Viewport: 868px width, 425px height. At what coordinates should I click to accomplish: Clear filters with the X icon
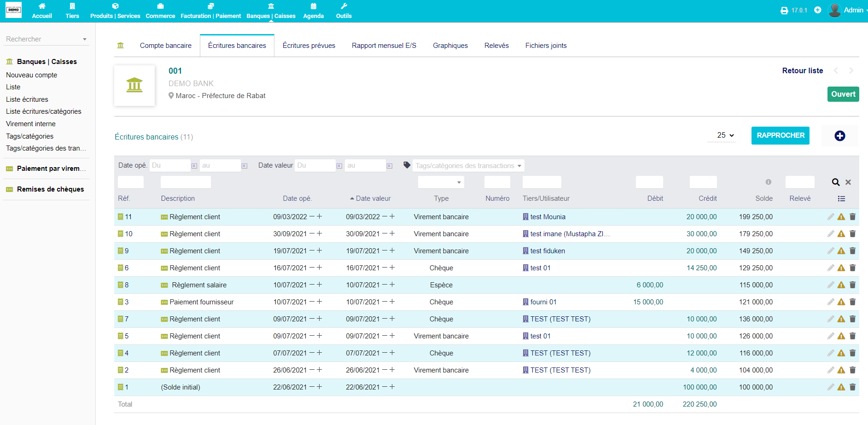[848, 182]
